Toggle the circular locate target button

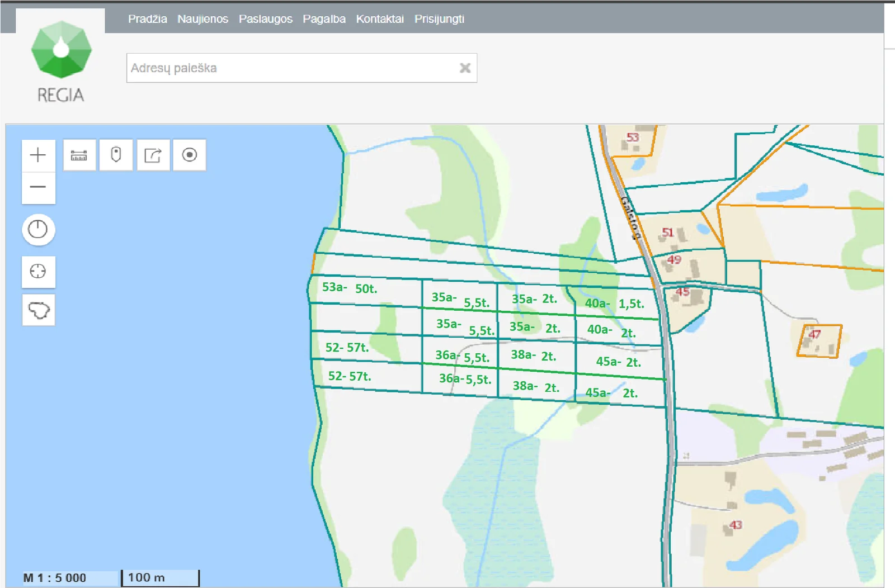coord(190,155)
